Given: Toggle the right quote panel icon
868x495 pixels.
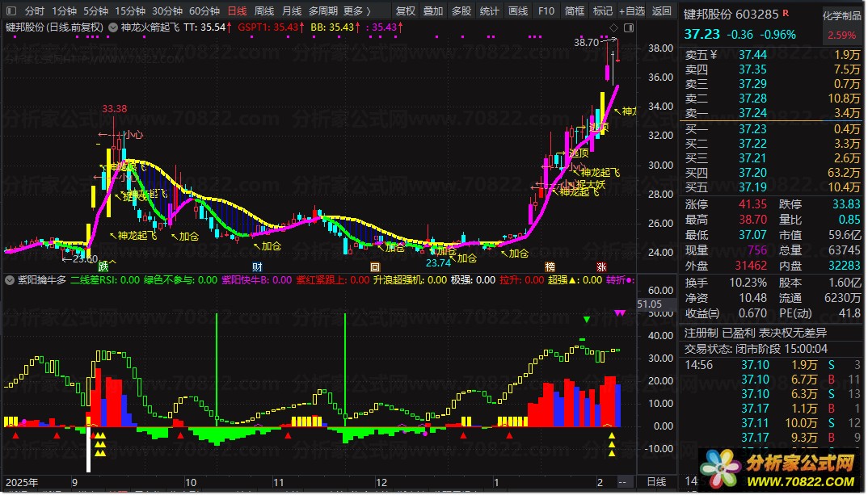Looking at the screenshot, I should 629,27.
